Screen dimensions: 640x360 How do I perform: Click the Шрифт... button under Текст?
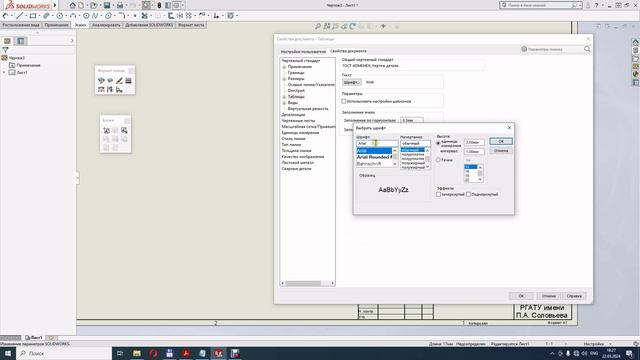[x=351, y=82]
